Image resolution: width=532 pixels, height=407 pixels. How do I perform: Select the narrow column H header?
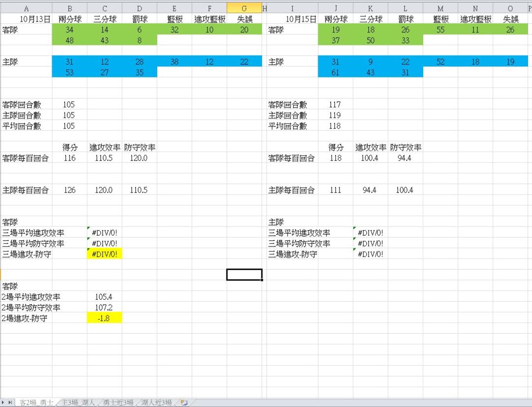coord(265,8)
